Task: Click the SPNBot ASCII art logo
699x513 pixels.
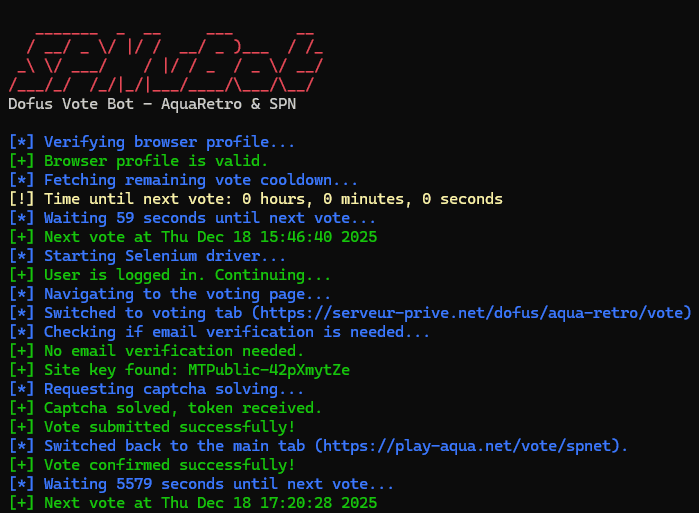Action: (x=166, y=62)
